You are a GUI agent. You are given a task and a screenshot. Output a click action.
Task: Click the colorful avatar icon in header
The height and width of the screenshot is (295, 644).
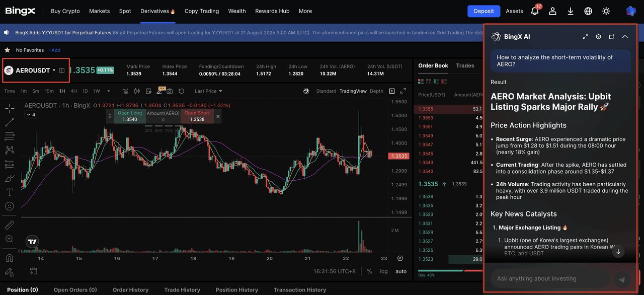(x=631, y=11)
